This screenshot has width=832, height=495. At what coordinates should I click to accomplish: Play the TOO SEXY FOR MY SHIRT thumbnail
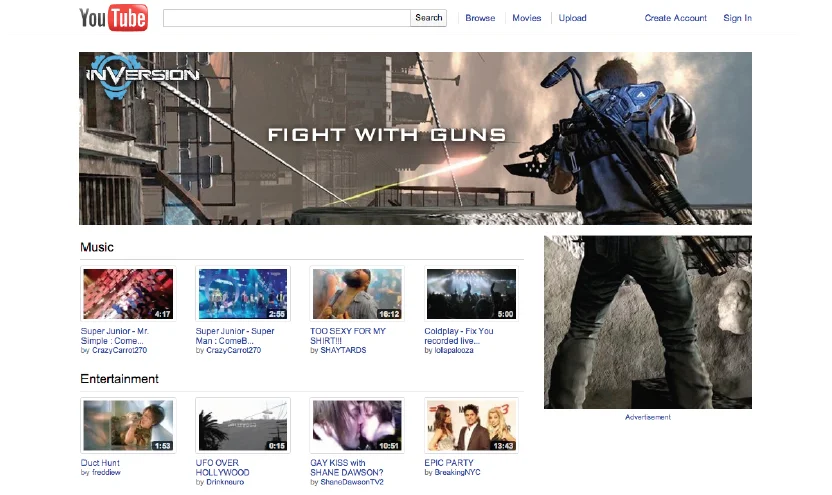pos(357,293)
